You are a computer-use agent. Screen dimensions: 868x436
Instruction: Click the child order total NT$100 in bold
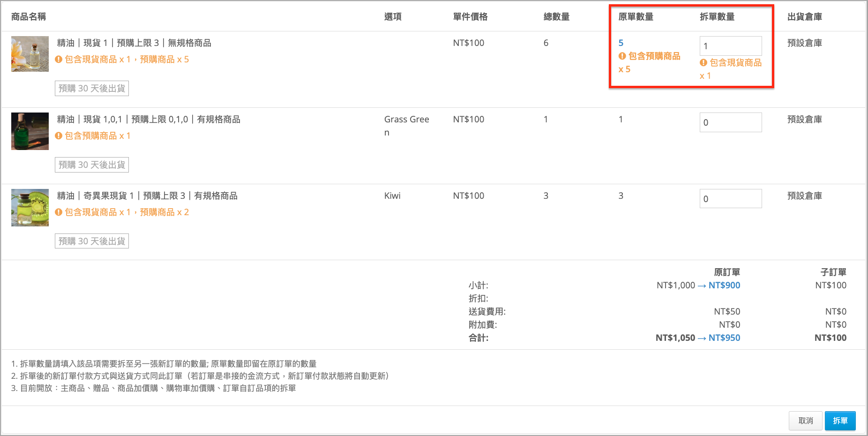(x=831, y=338)
